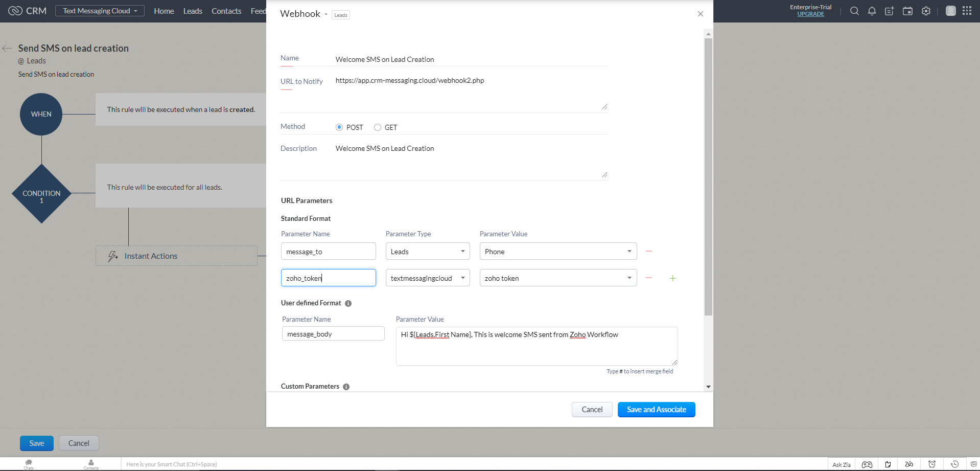The height and width of the screenshot is (471, 980).
Task: Open the global search icon
Action: coord(854,11)
